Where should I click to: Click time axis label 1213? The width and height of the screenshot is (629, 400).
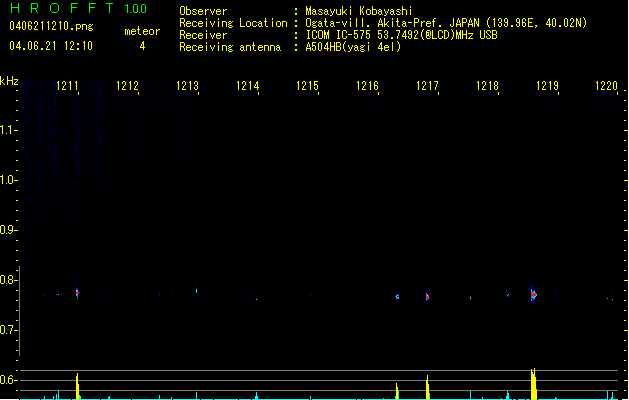pyautogui.click(x=187, y=86)
